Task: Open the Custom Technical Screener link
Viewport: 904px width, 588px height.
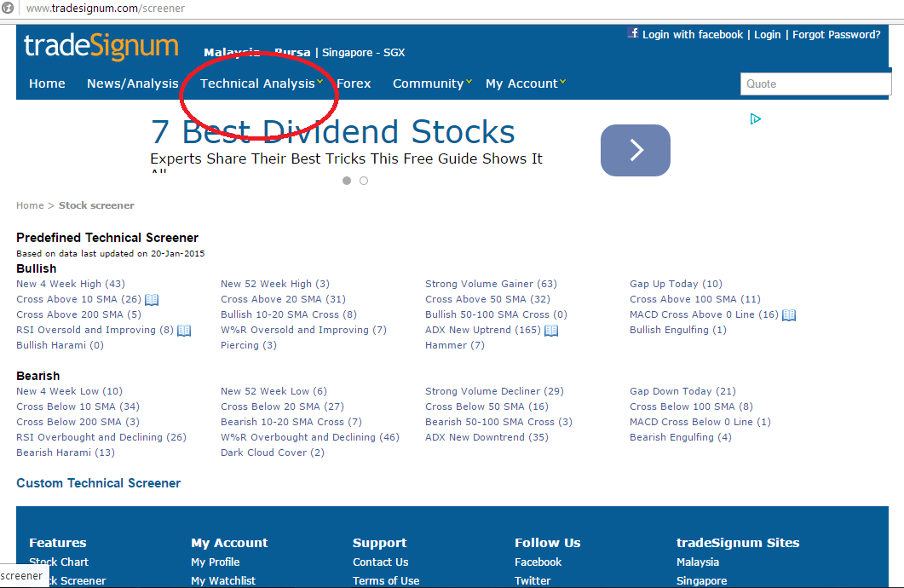Action: 98,483
